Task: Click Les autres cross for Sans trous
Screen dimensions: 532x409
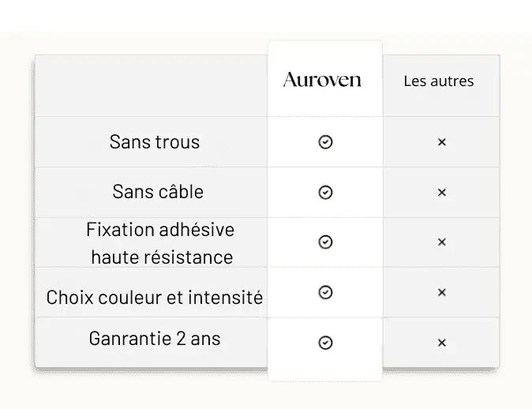Action: click(442, 142)
